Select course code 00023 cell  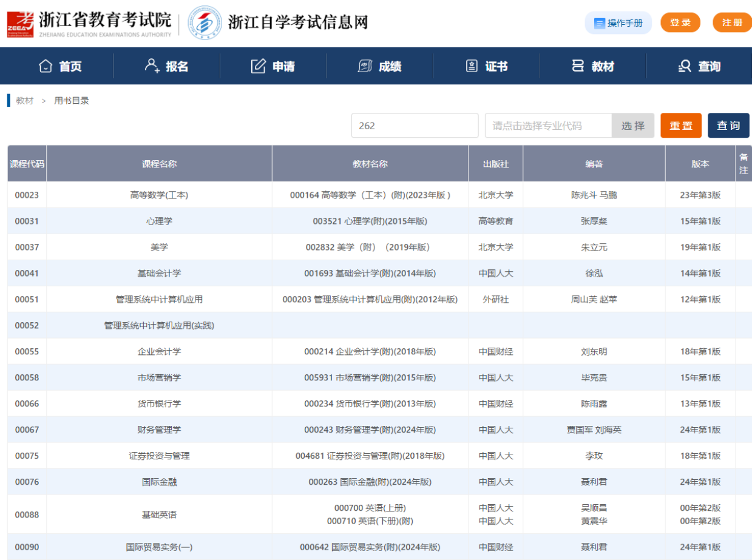click(x=27, y=195)
